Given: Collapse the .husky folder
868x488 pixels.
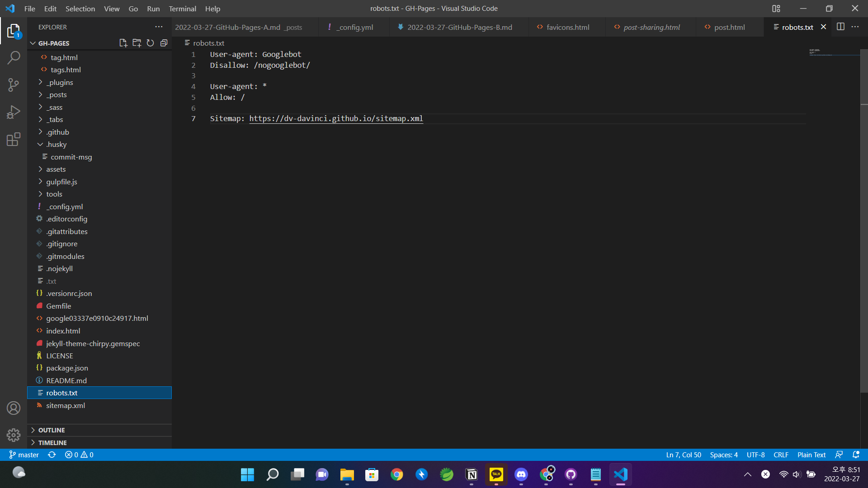Looking at the screenshot, I should pos(56,144).
